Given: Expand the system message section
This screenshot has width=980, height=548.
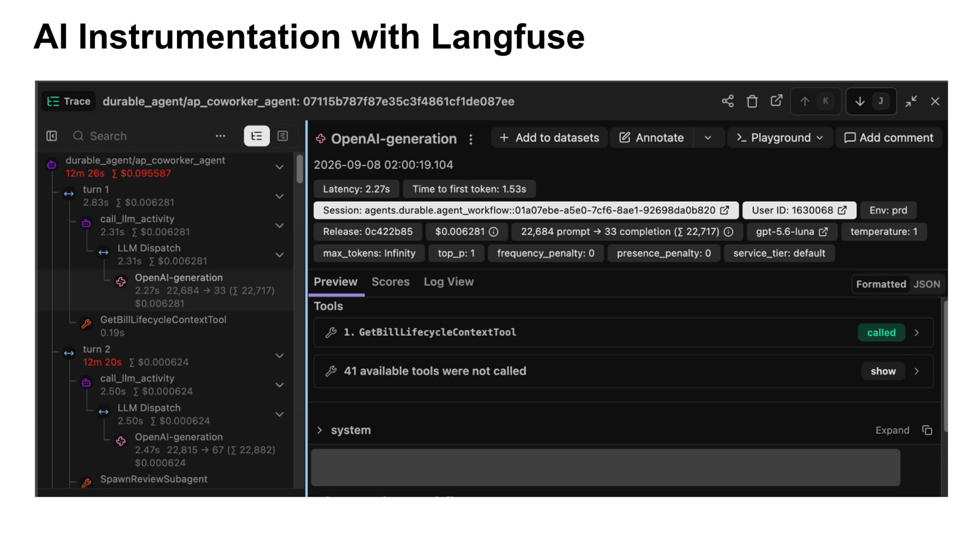Looking at the screenshot, I should coord(319,430).
